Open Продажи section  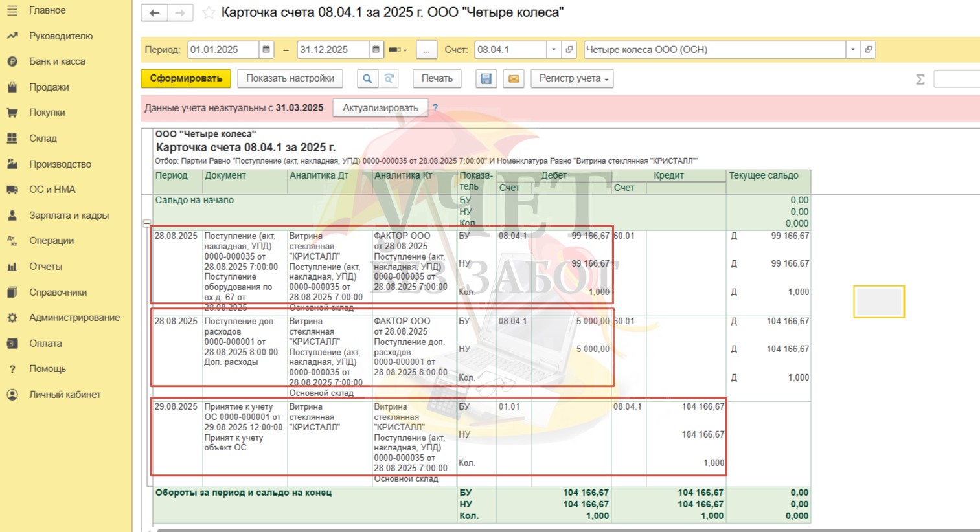click(49, 87)
